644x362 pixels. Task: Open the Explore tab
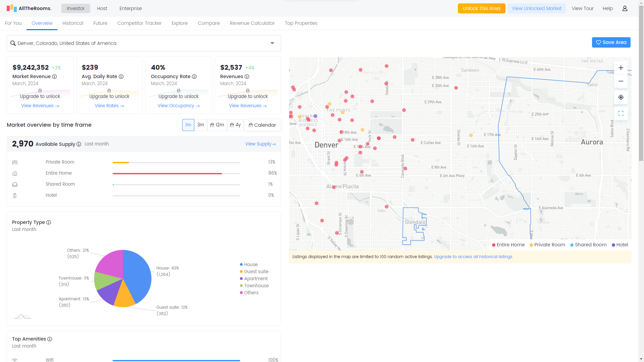[179, 23]
